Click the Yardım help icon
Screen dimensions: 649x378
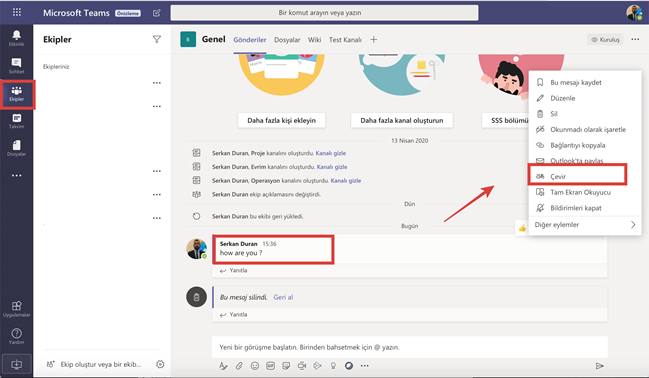tap(17, 336)
